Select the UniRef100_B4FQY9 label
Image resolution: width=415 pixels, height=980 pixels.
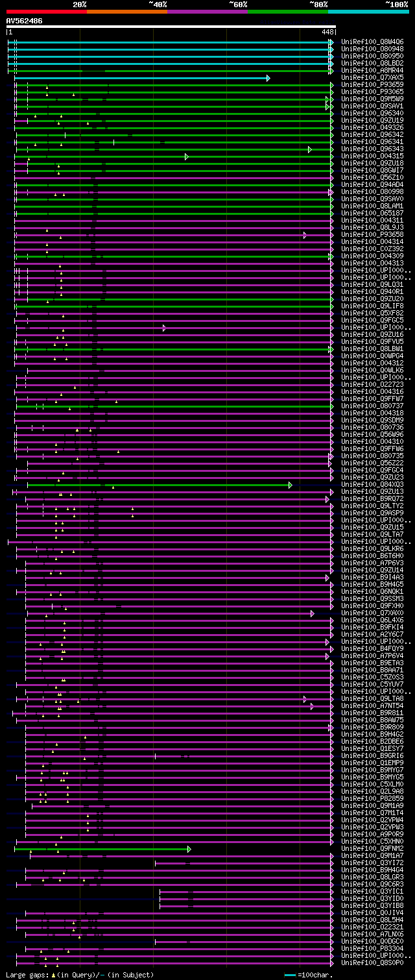[372, 648]
